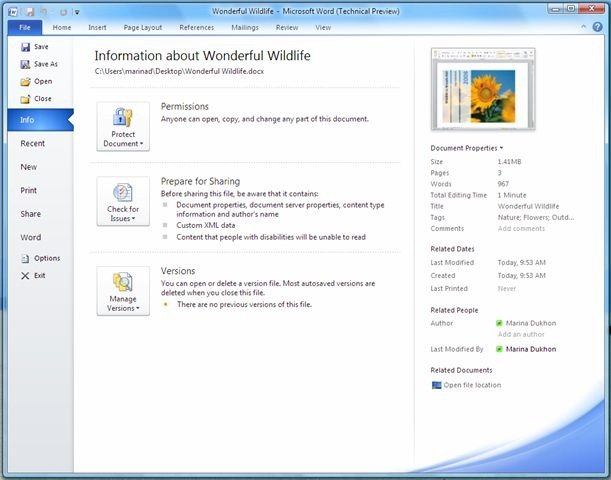Click the Open folder icon

(x=25, y=82)
